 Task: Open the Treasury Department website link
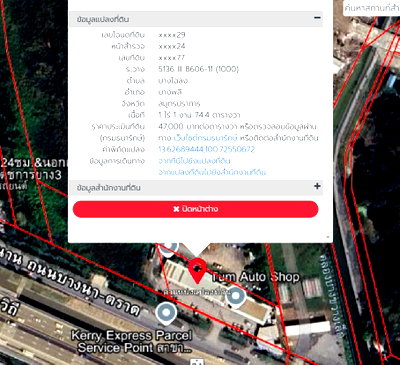point(205,138)
